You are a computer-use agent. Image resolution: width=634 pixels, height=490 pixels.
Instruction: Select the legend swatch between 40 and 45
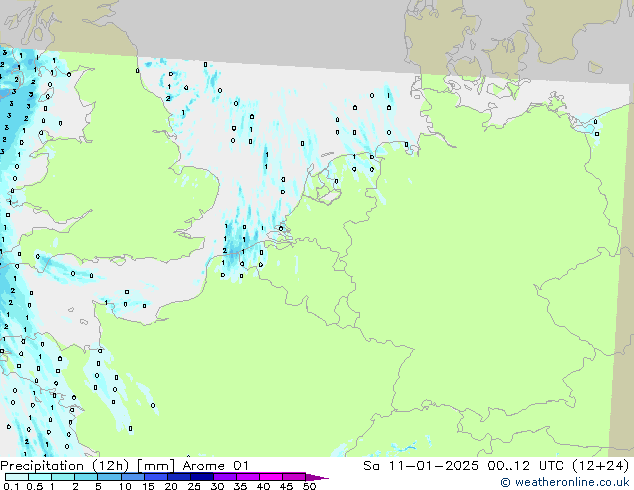click(x=271, y=477)
